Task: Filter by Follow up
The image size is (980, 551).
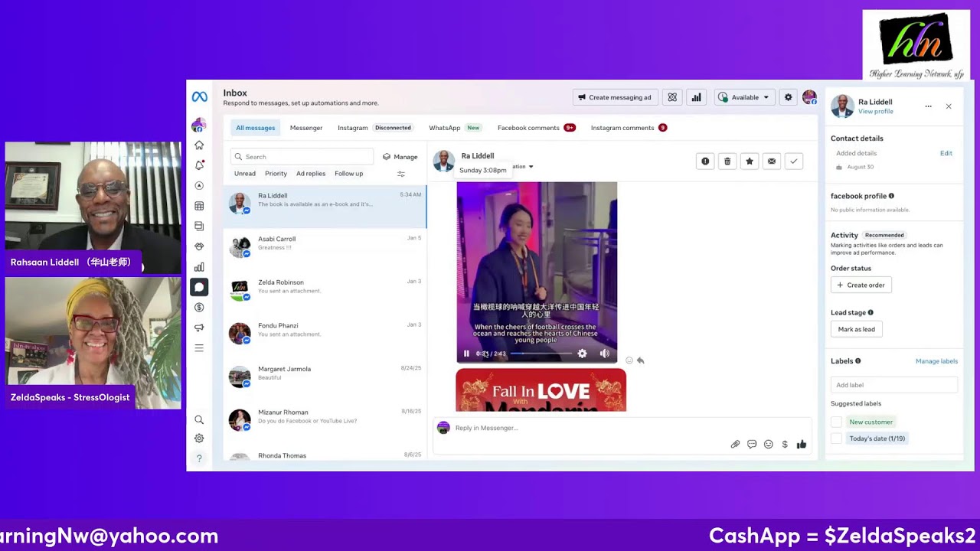Action: pyautogui.click(x=349, y=174)
